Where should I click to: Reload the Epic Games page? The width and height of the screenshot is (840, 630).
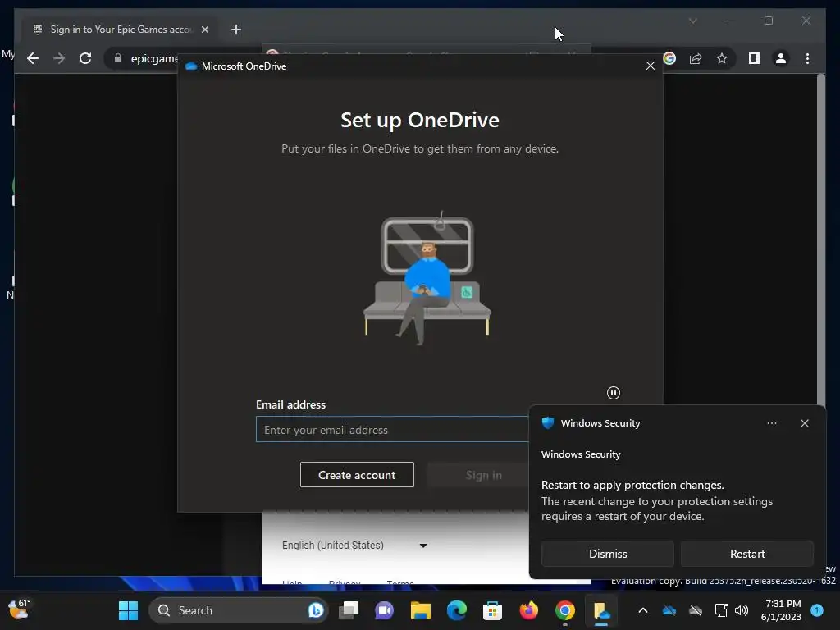[x=85, y=58]
